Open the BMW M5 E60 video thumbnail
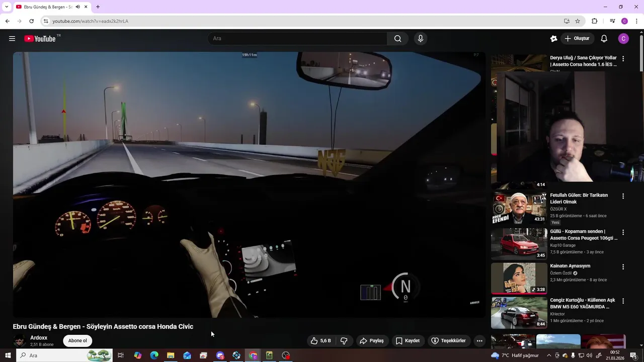This screenshot has height=362, width=644. click(519, 312)
